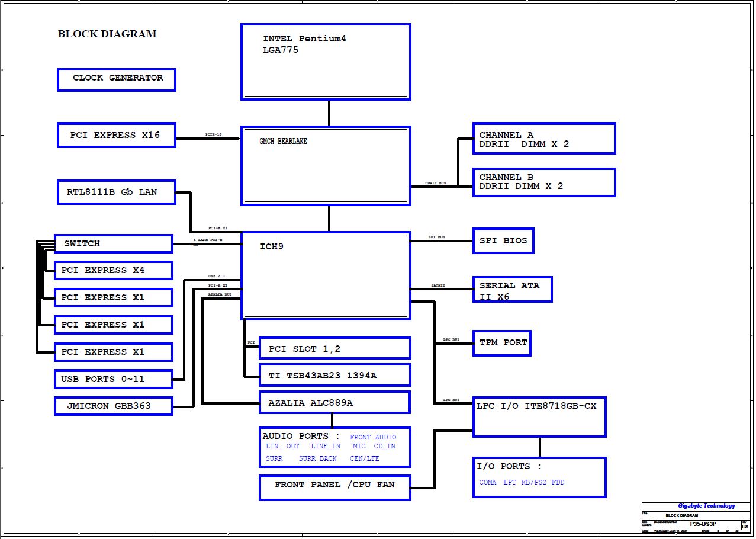This screenshot has height=539, width=756.
Task: Select the 4 LANE PCI-E label
Action: click(208, 239)
